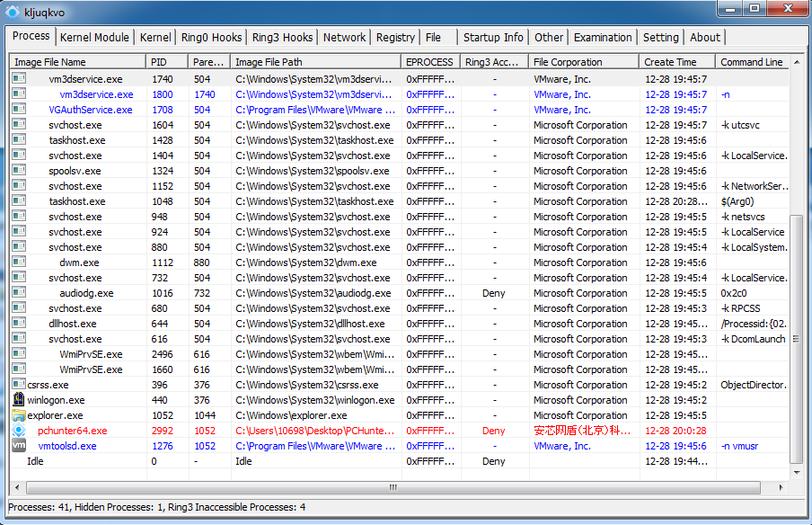
Task: Open the File tab
Action: point(438,38)
